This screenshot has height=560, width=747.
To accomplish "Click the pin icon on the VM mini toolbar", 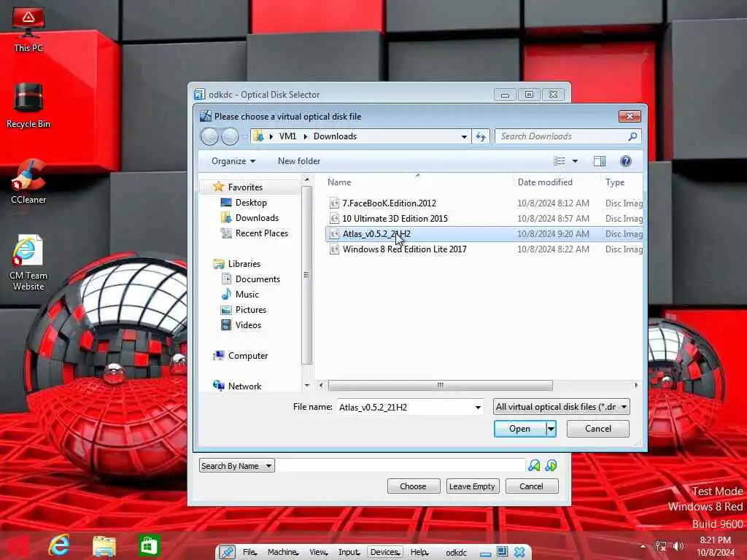I will point(227,553).
